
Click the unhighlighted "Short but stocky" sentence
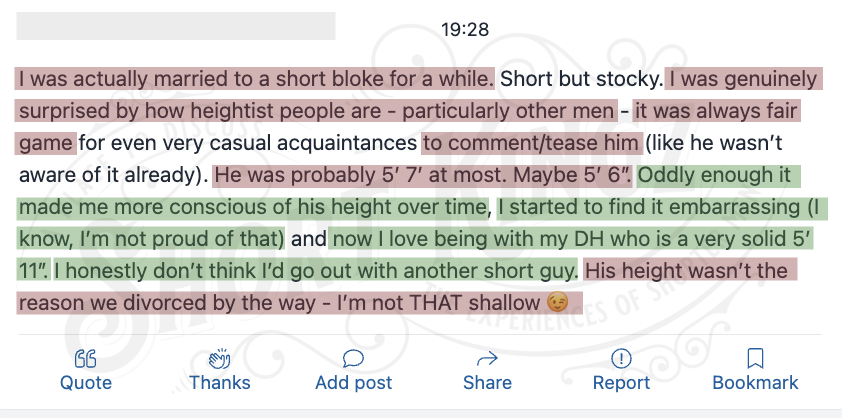pyautogui.click(x=580, y=80)
